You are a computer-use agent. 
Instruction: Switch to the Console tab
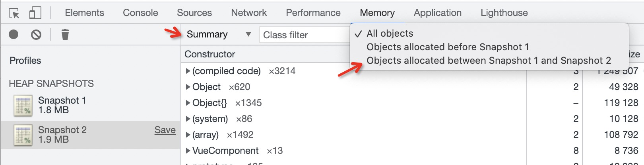coord(140,13)
